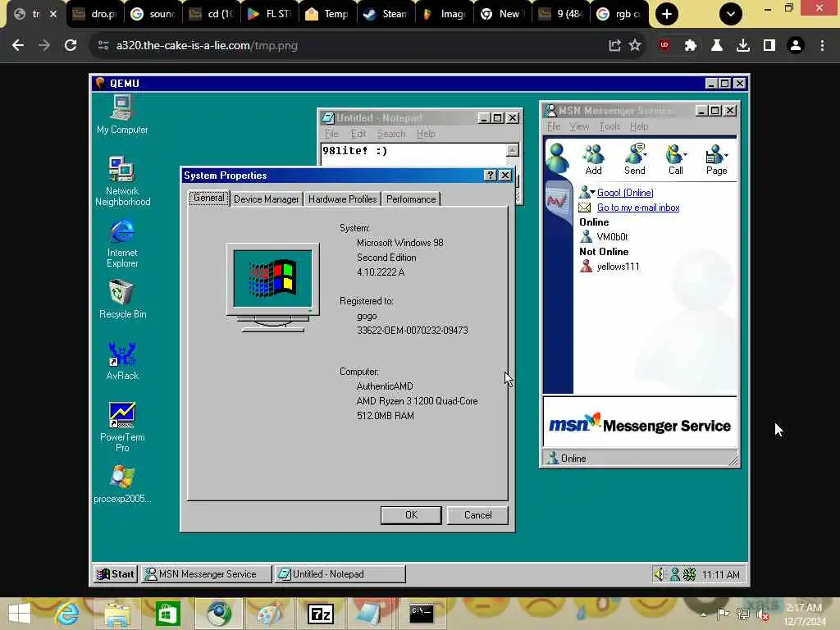Open Windows 98 Start menu
This screenshot has width=840, height=630.
point(116,573)
